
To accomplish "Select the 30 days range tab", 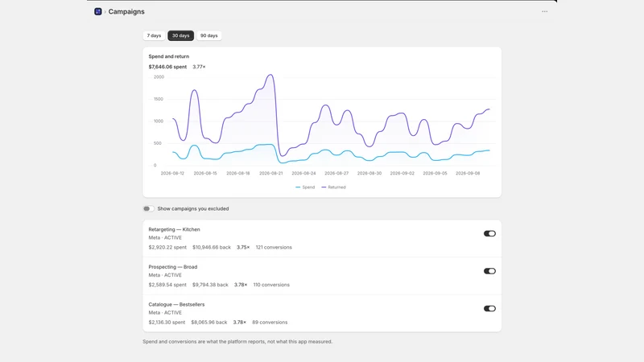I will click(x=180, y=35).
